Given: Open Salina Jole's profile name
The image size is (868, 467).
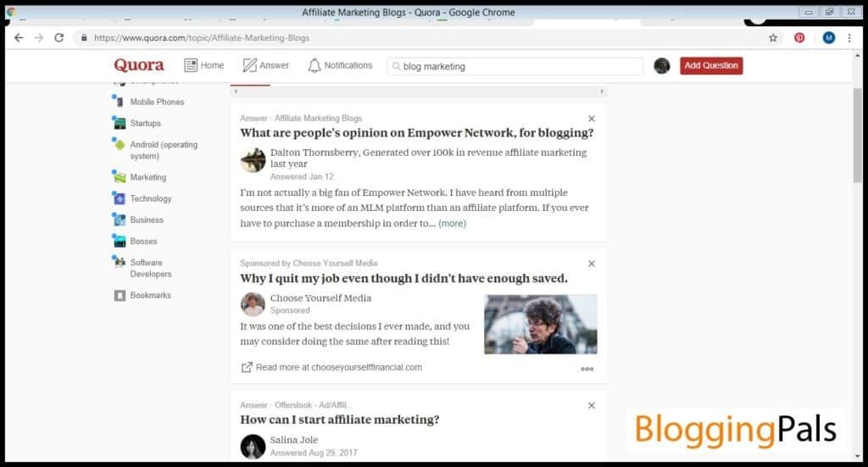Looking at the screenshot, I should click(x=294, y=440).
